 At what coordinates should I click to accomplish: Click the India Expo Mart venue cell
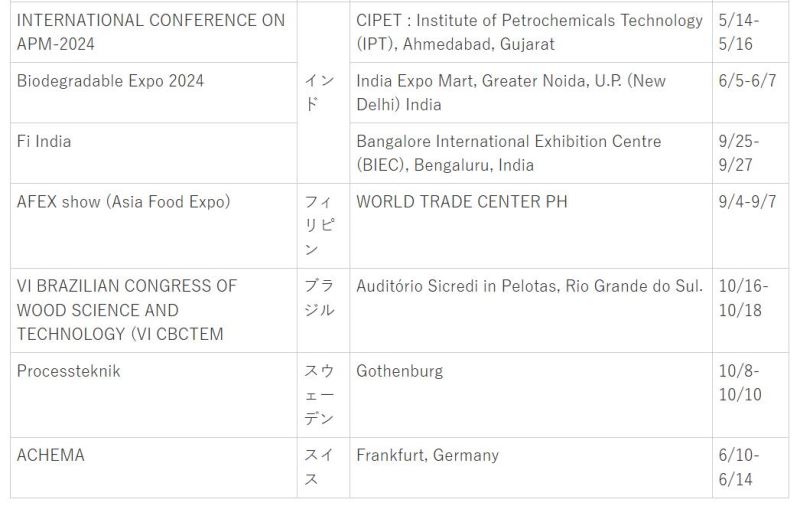pyautogui.click(x=511, y=92)
